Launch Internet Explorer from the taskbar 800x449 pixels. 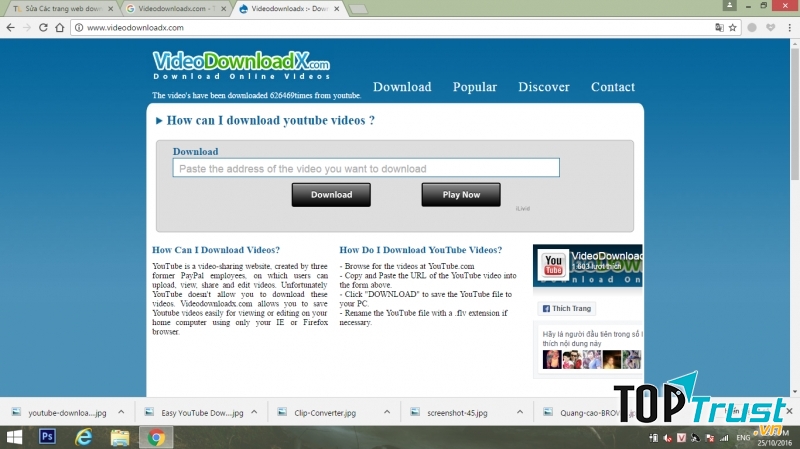[x=84, y=437]
